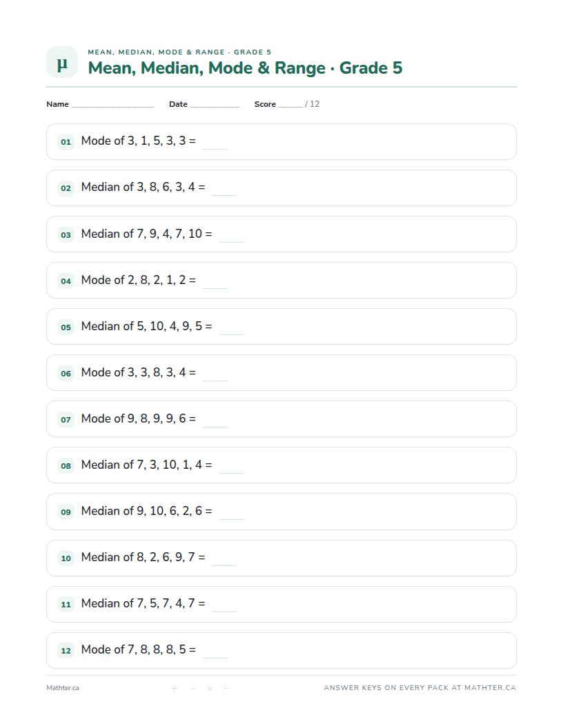563x728 pixels.
Task: Click question number badge 05
Action: coord(66,327)
